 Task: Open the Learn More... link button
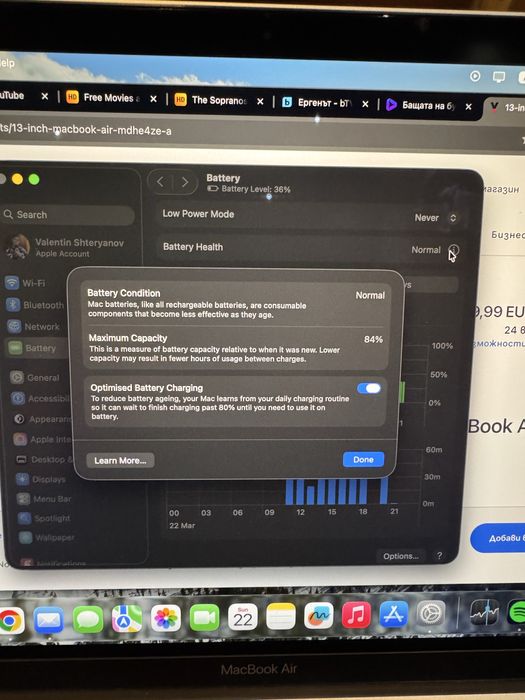click(120, 460)
